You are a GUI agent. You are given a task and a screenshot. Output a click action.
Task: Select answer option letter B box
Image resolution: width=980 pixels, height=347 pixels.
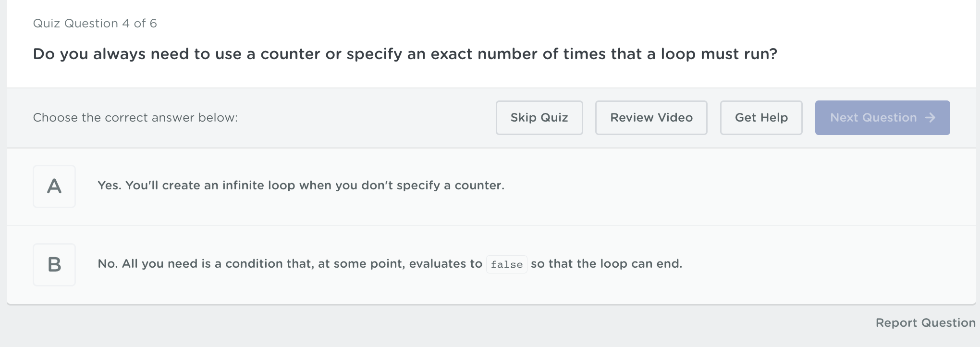pyautogui.click(x=54, y=265)
